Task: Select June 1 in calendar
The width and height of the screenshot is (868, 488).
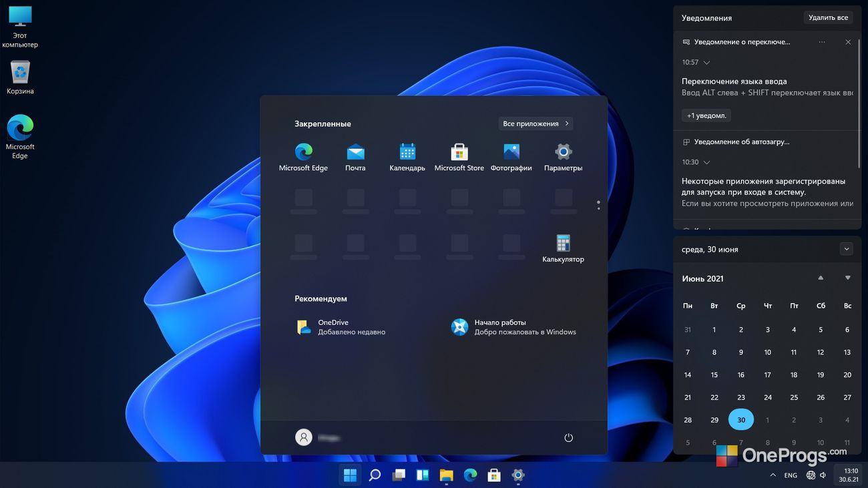Action: tap(714, 329)
